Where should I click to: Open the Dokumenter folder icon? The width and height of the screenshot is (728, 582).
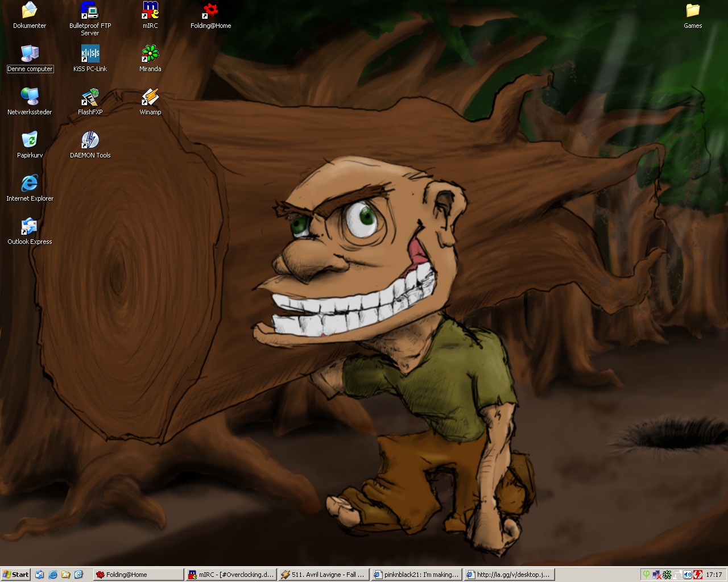point(30,15)
